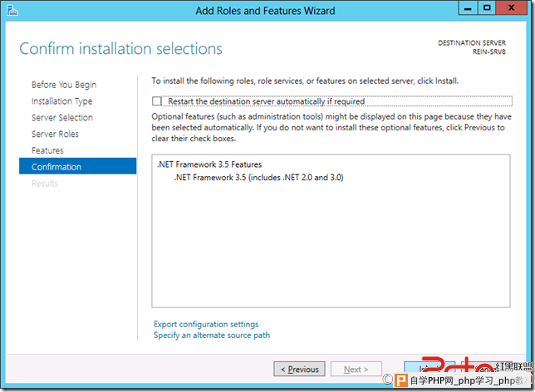Viewport: 535px width, 392px height.
Task: Select .NET Framework 3.5 (includes .NET 2.0 and 3.0) entry
Action: [258, 178]
